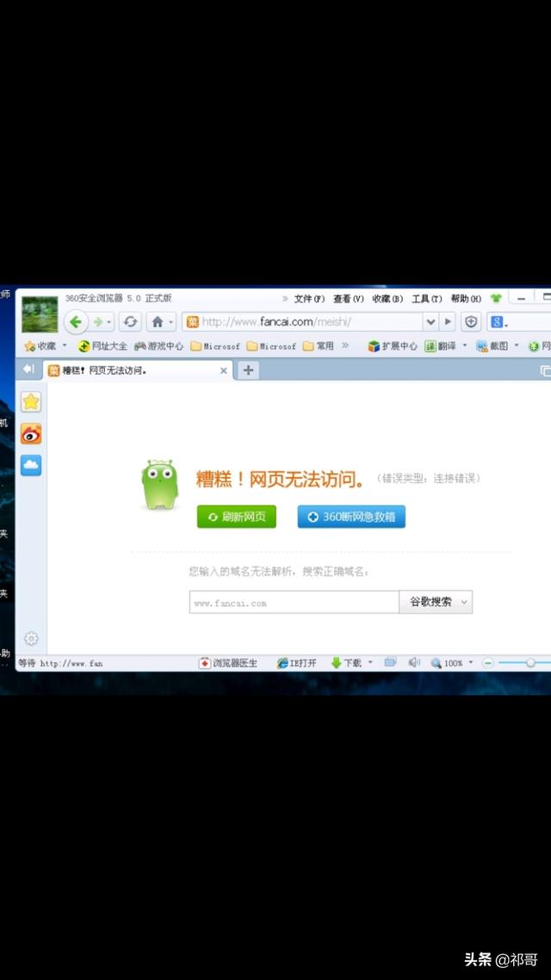551x980 pixels.
Task: Go to home page icon
Action: point(157,322)
